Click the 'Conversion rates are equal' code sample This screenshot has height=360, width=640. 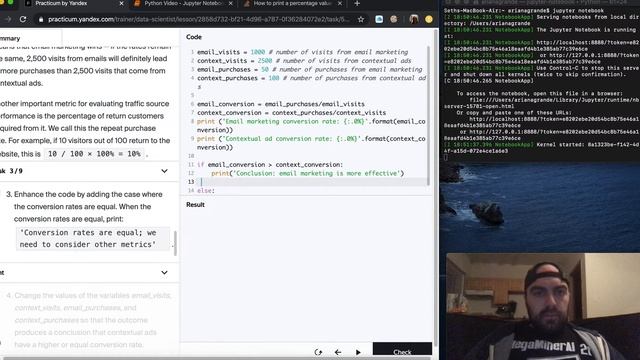[93, 238]
